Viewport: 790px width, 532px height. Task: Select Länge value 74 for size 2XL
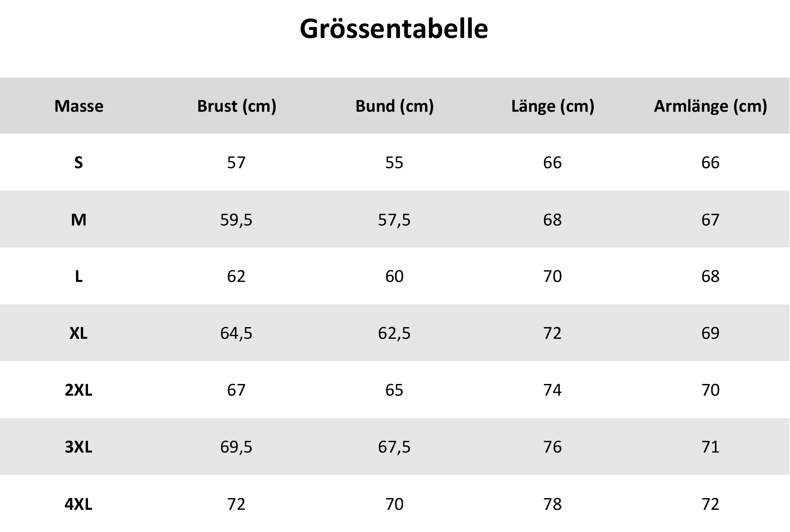pos(552,390)
